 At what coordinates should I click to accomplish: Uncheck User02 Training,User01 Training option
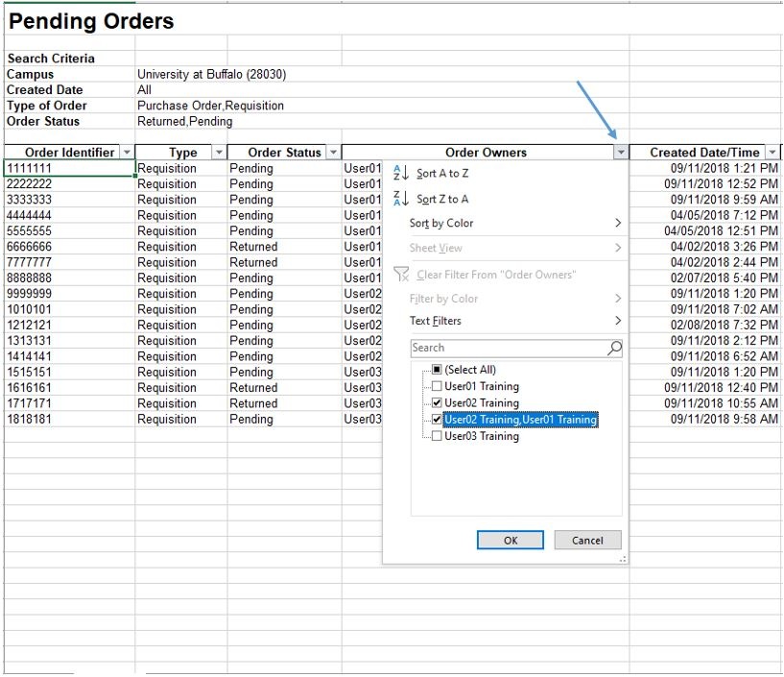(438, 420)
